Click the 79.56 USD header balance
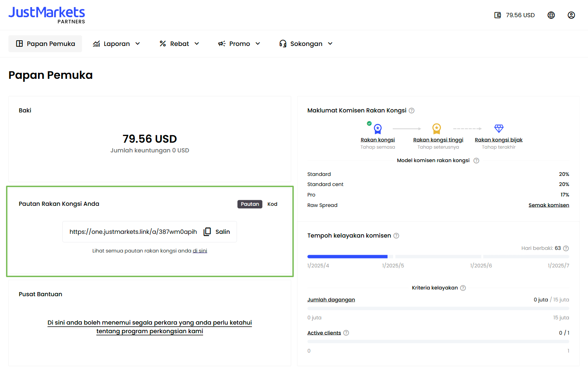The height and width of the screenshot is (378, 588). (x=520, y=15)
